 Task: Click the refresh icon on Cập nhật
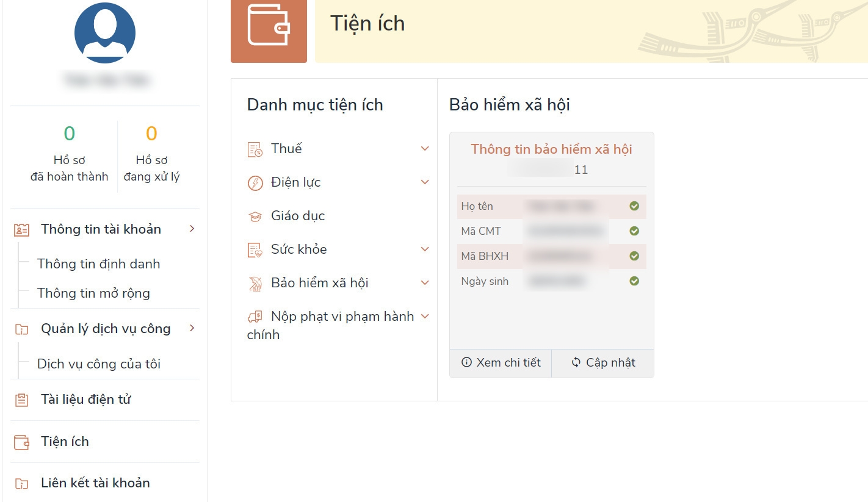(x=576, y=362)
